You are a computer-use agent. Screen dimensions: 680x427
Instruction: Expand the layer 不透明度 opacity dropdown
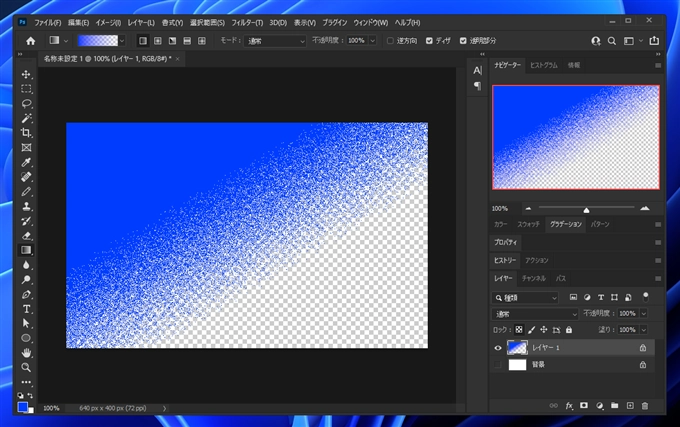(x=643, y=313)
